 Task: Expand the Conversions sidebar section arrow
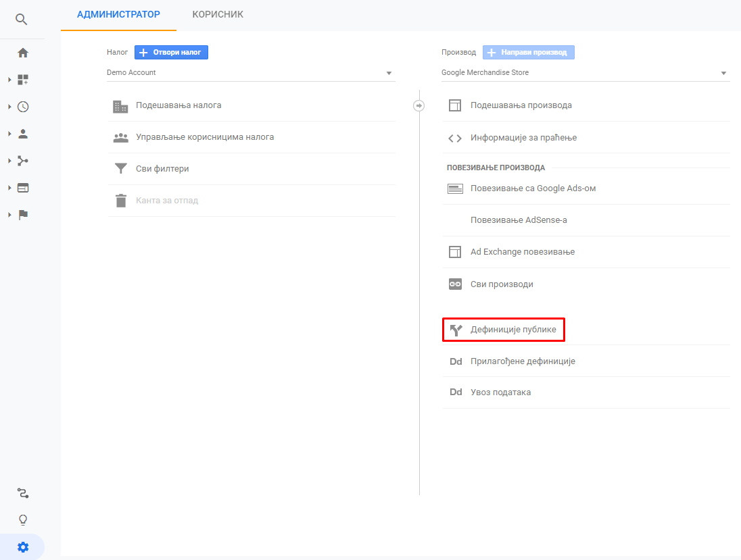coord(9,215)
